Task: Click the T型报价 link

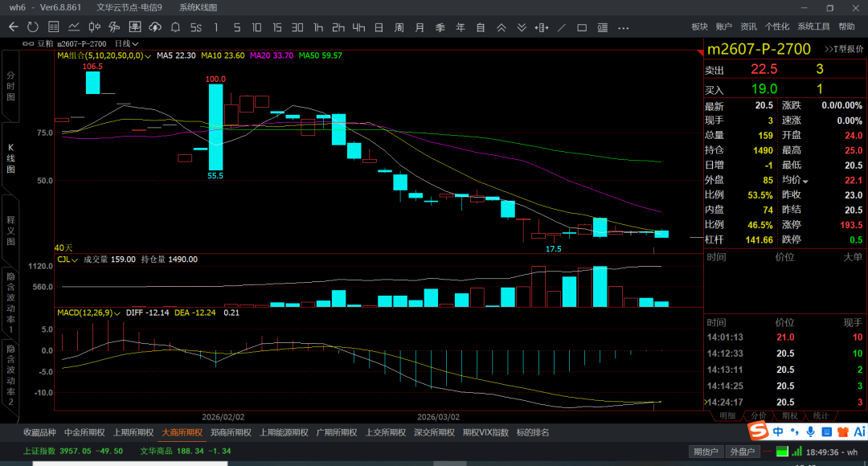Action: tap(843, 49)
